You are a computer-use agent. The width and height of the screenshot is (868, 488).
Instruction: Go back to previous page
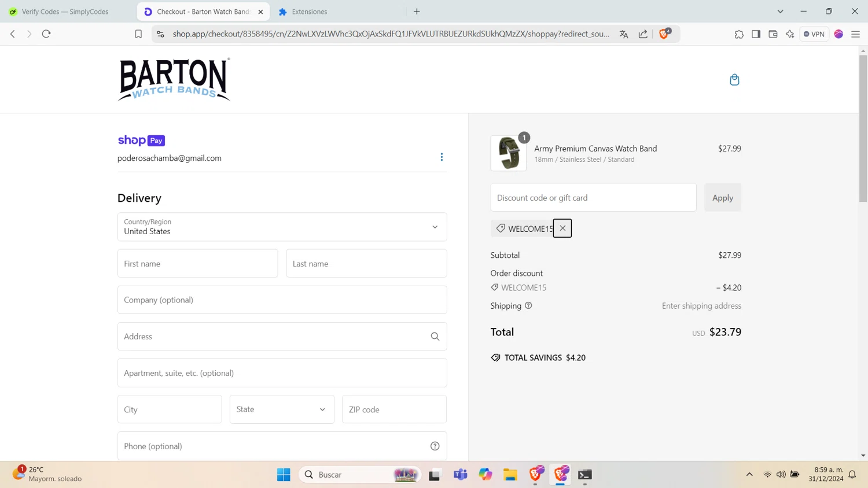tap(13, 34)
